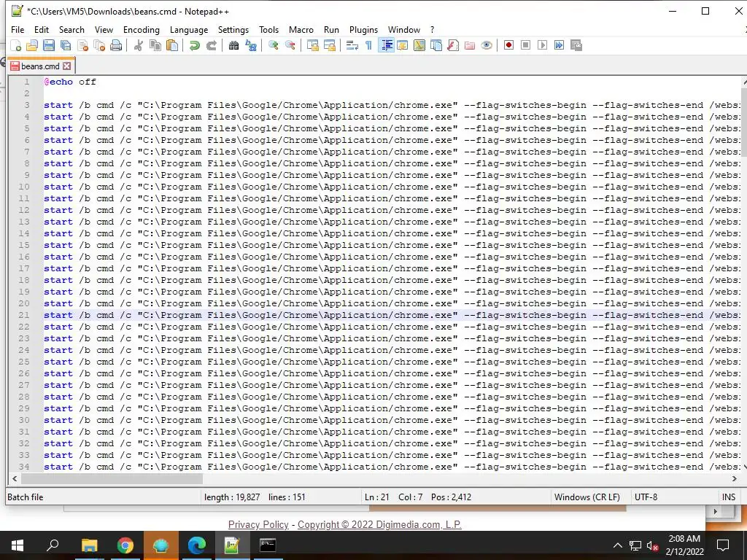Toggle synchronize horizontal scrolling icon
747x560 pixels.
point(329,46)
